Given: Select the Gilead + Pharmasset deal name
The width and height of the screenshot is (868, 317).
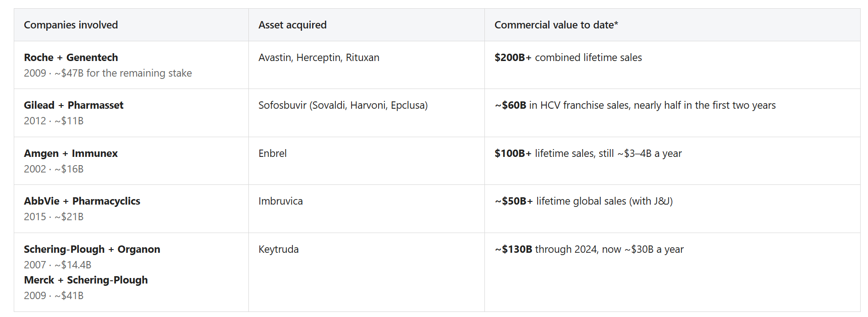Looking at the screenshot, I should 73,105.
